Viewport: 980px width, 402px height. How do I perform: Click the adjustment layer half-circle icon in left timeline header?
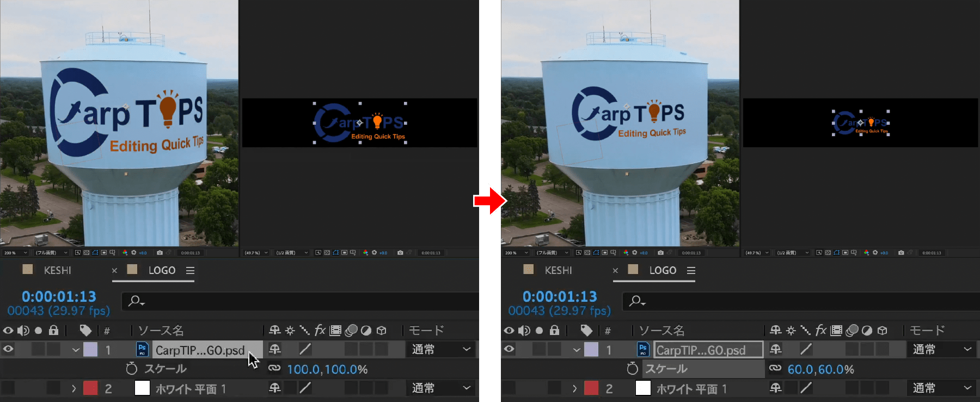[366, 330]
